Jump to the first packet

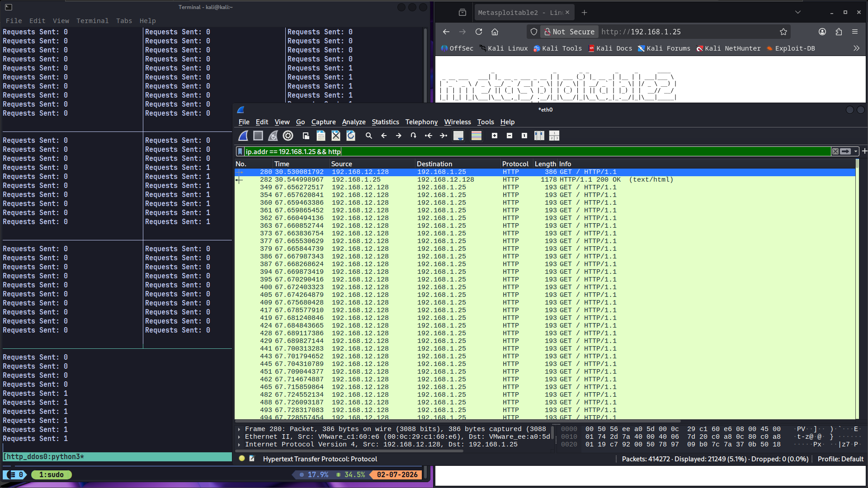[429, 136]
